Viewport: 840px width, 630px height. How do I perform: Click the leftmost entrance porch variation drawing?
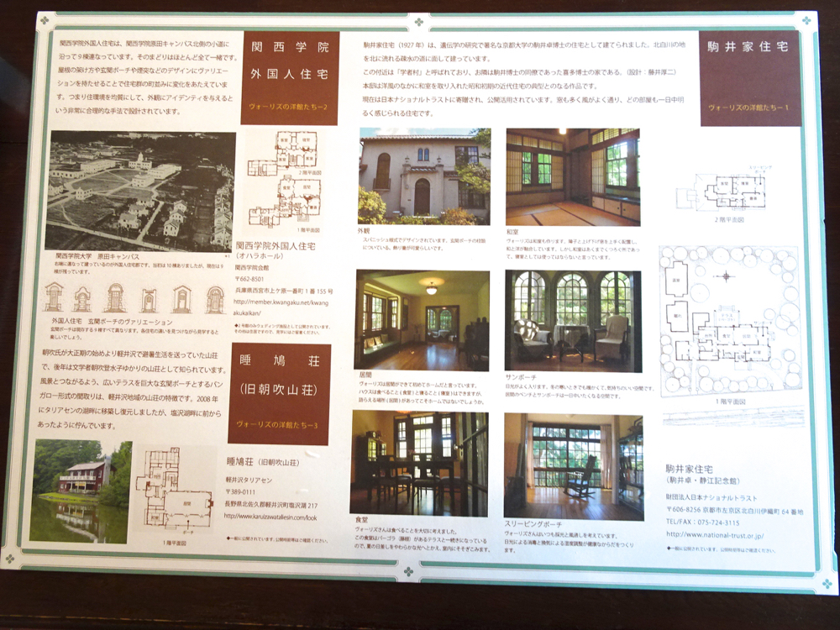click(54, 297)
